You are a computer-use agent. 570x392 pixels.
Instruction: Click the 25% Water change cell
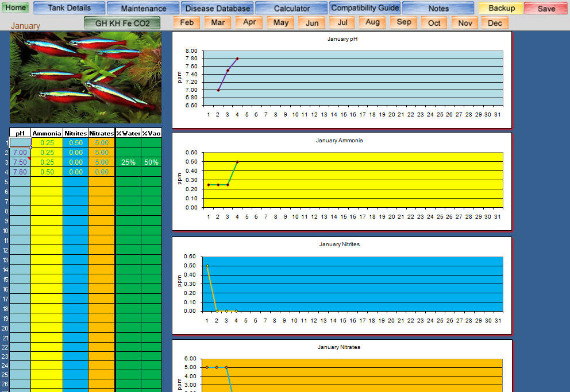(x=128, y=162)
